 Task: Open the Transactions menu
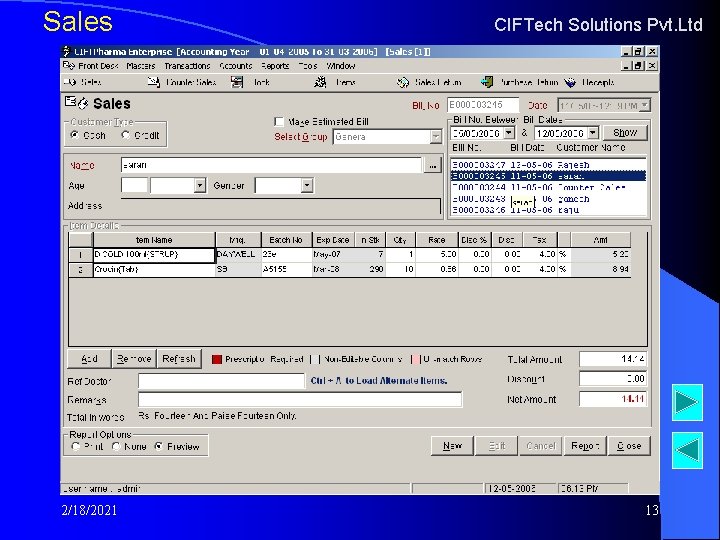pos(187,66)
